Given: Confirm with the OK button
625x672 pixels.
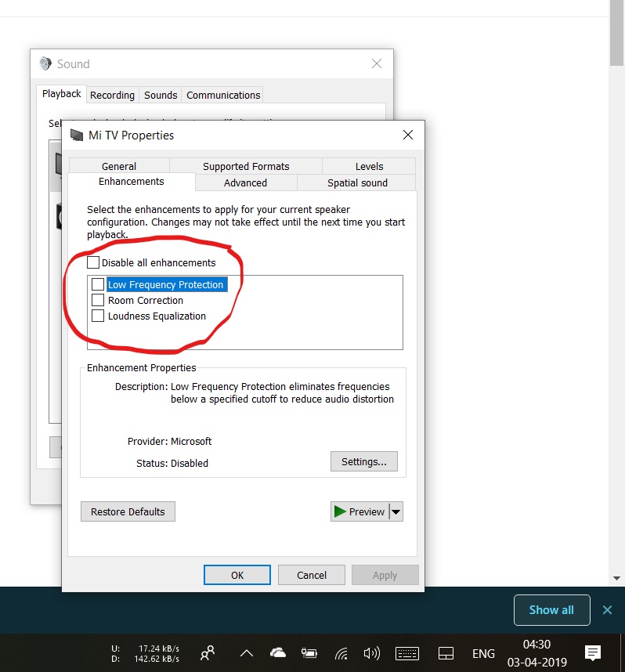Looking at the screenshot, I should tap(237, 575).
